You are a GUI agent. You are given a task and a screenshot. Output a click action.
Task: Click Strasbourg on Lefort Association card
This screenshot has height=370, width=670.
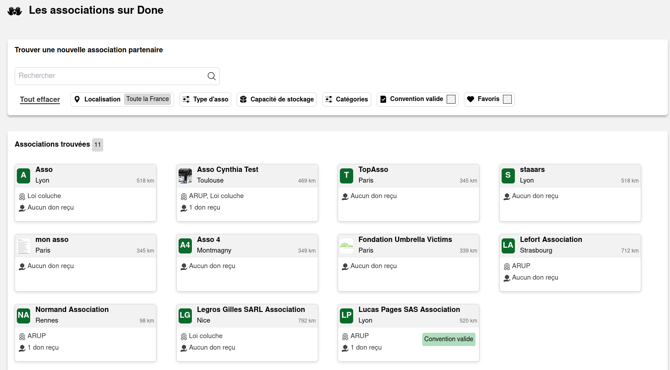click(x=536, y=251)
